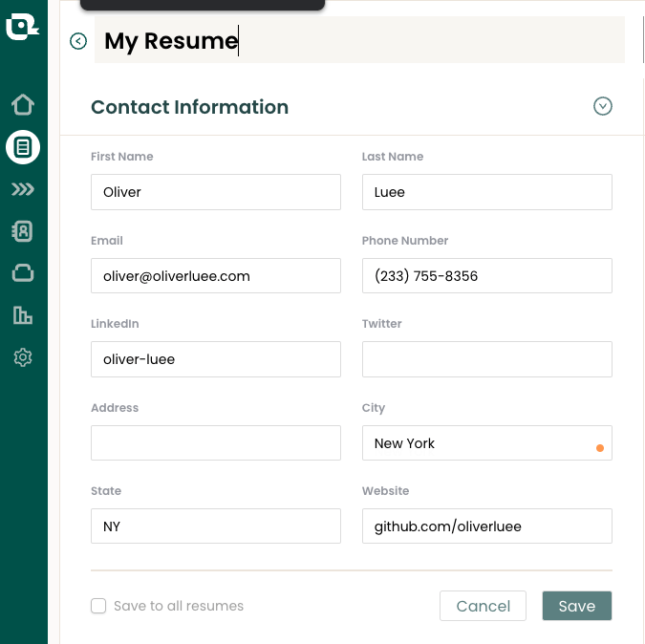Edit the Website field
The image size is (645, 644).
[487, 526]
